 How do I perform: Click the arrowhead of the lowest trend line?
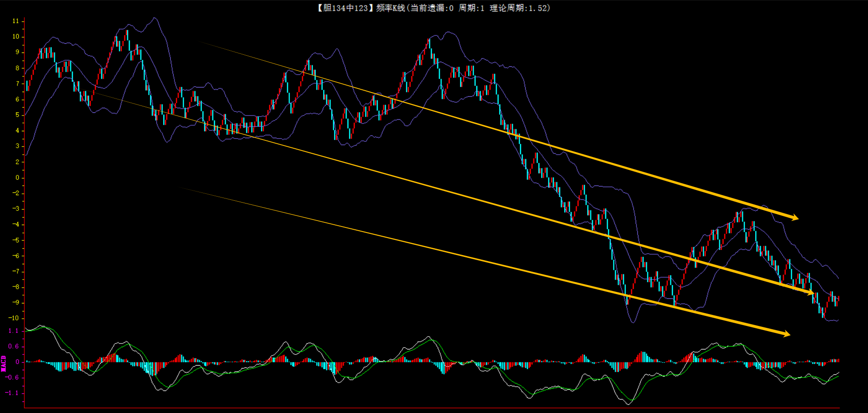click(x=786, y=334)
